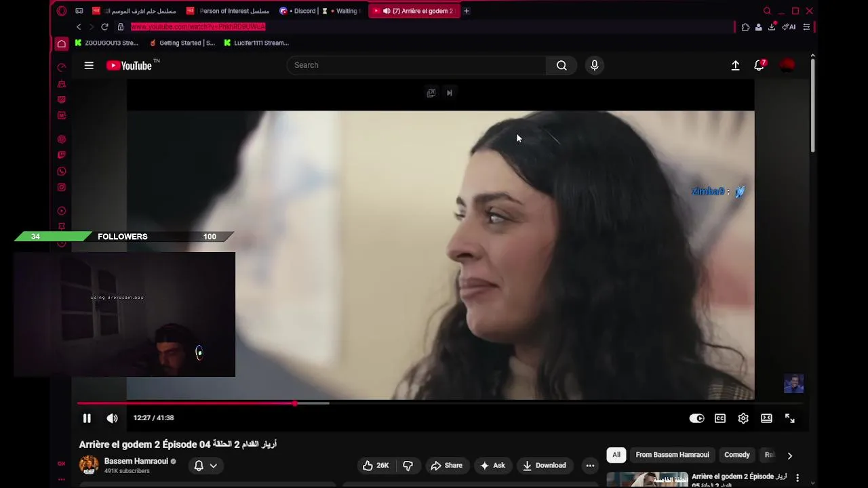
Task: Open the browser extensions icon
Action: click(x=745, y=27)
